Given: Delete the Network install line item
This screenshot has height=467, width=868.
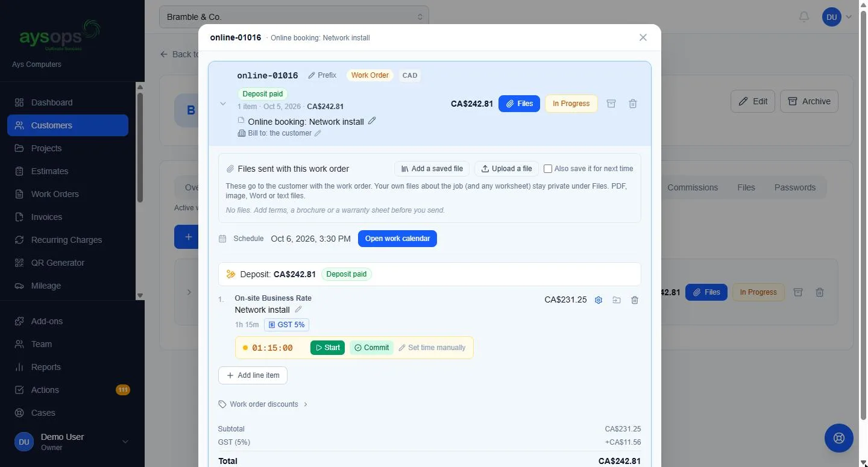Looking at the screenshot, I should tap(635, 300).
